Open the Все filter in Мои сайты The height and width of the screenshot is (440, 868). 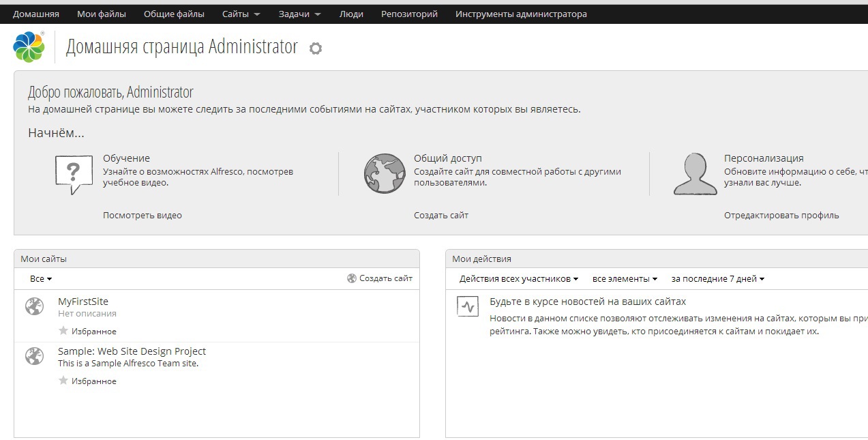39,278
